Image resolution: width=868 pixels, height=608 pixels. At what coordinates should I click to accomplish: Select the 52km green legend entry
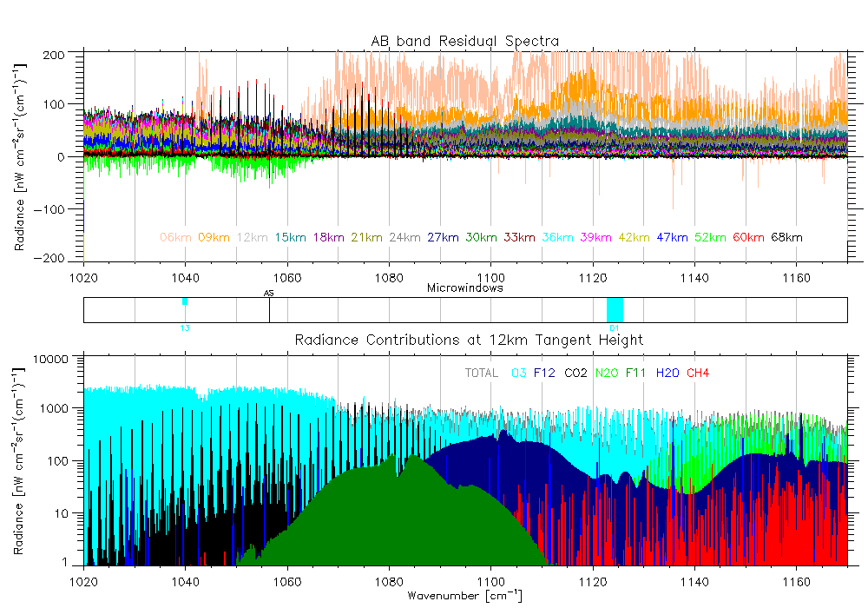point(709,237)
